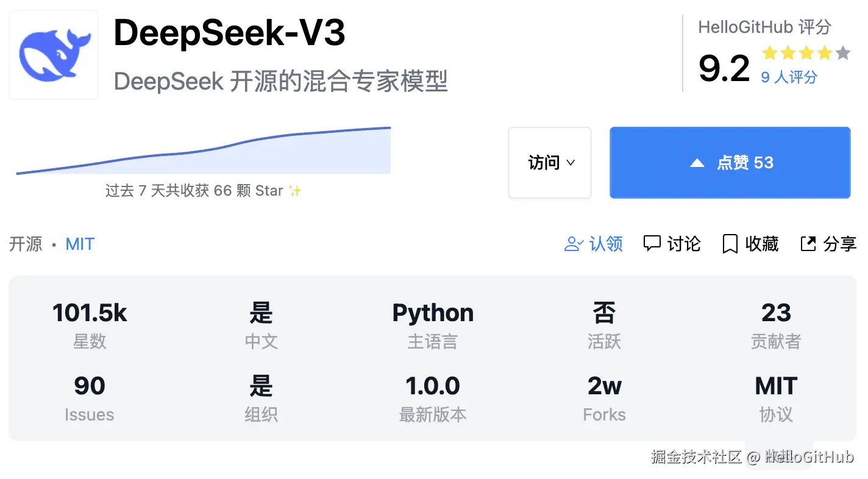Click the discussion (讨论) speech bubble icon
This screenshot has width=868, height=479.
point(652,244)
